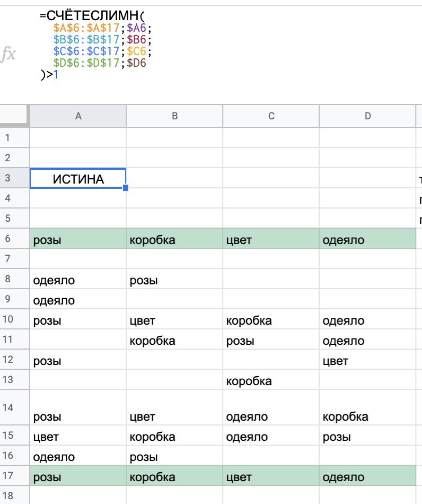Click cell D14 with коробка

click(x=368, y=407)
